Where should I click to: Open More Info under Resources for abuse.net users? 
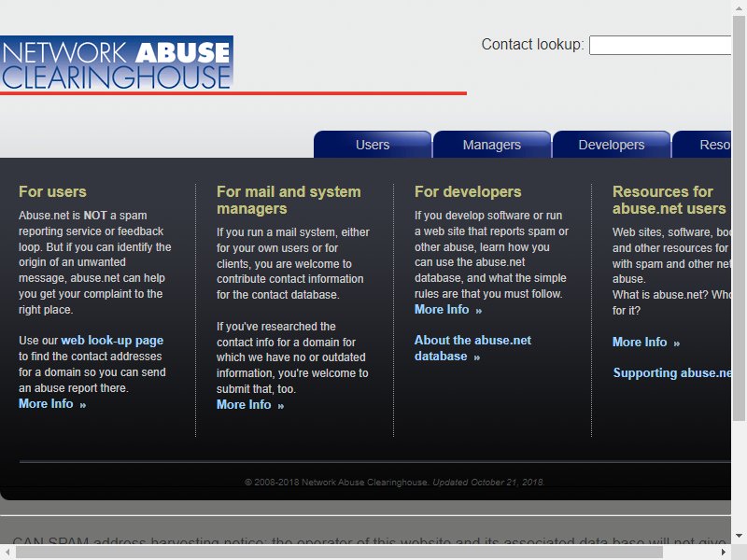point(646,342)
